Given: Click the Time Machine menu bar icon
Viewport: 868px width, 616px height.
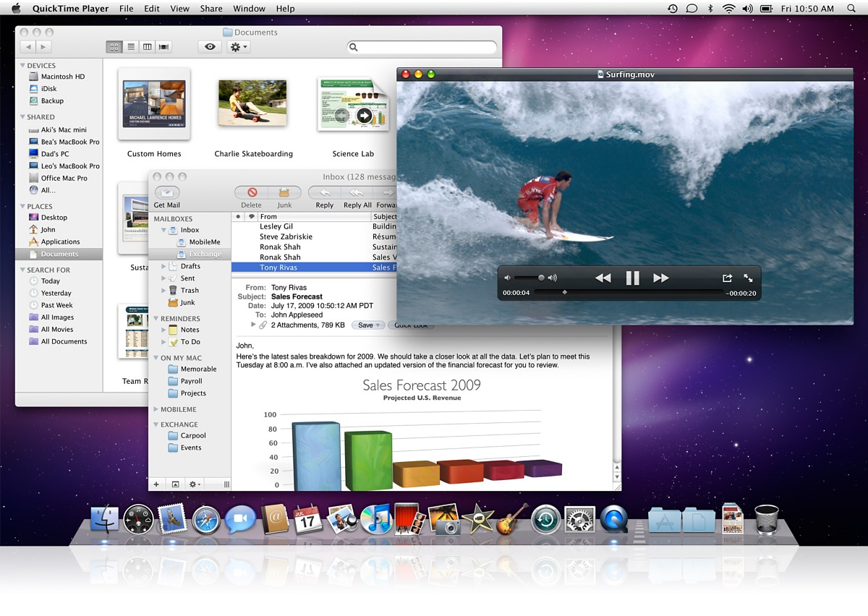Looking at the screenshot, I should (x=673, y=9).
